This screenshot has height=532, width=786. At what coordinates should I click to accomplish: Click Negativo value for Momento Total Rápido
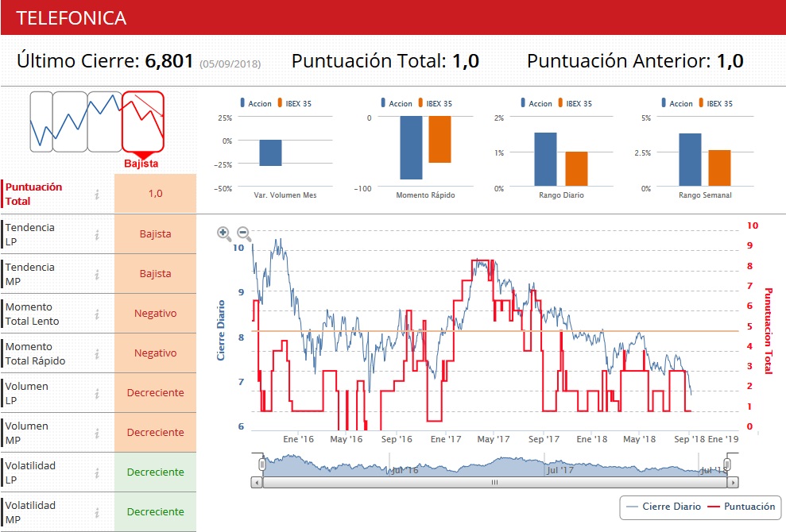click(156, 353)
